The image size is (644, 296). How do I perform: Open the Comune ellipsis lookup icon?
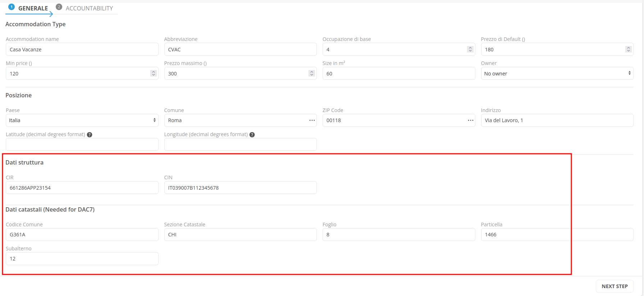click(312, 120)
